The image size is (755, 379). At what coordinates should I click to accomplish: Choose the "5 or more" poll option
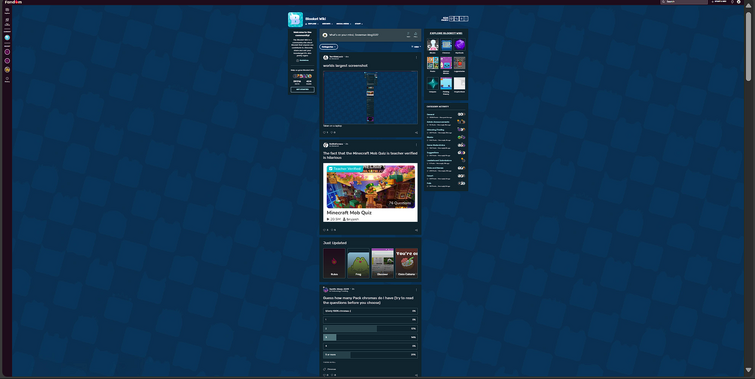pyautogui.click(x=370, y=355)
